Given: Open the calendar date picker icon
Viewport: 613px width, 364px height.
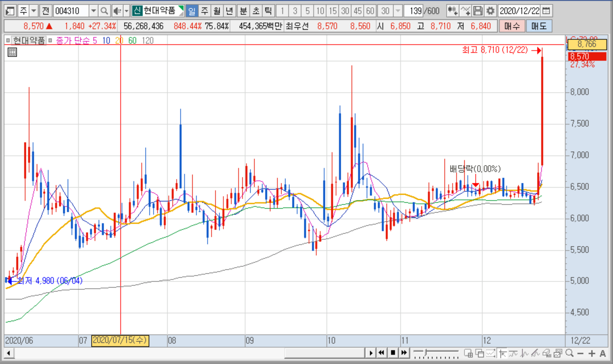Looking at the screenshot, I should click(x=546, y=11).
